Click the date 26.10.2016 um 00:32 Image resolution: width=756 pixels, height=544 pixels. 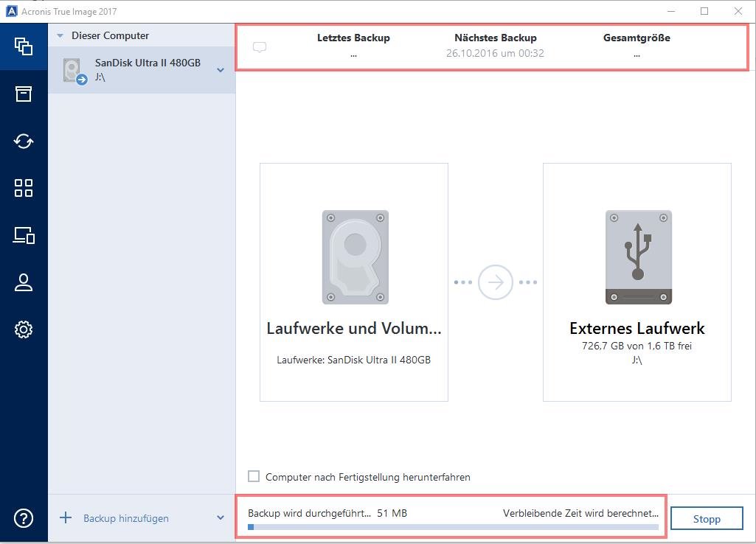pyautogui.click(x=495, y=53)
